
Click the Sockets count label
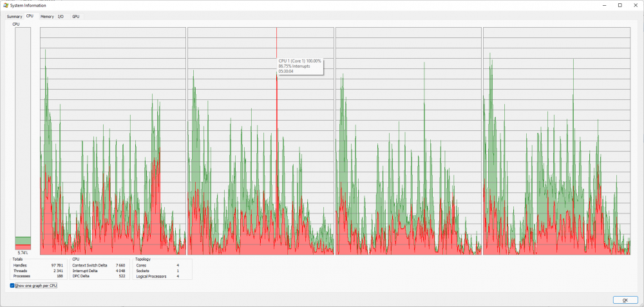[x=142, y=271]
